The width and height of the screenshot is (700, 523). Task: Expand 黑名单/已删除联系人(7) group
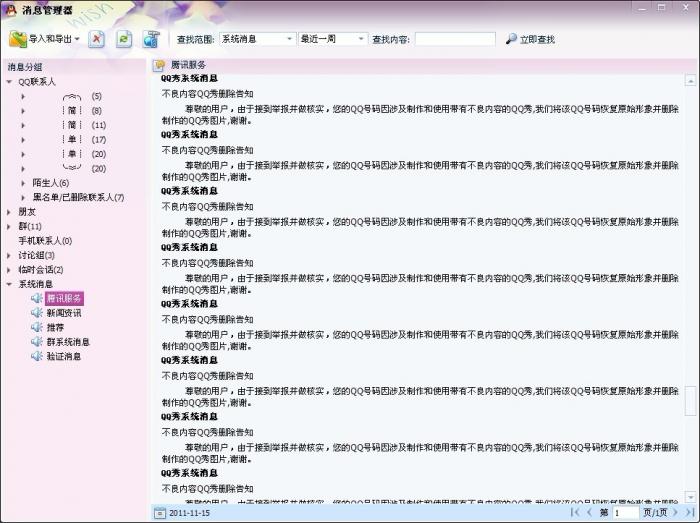coord(23,197)
